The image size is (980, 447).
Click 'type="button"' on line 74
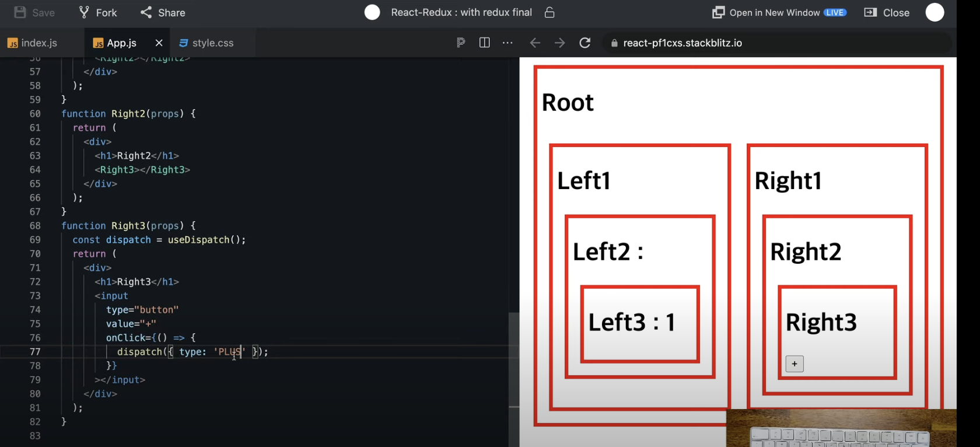coord(142,310)
